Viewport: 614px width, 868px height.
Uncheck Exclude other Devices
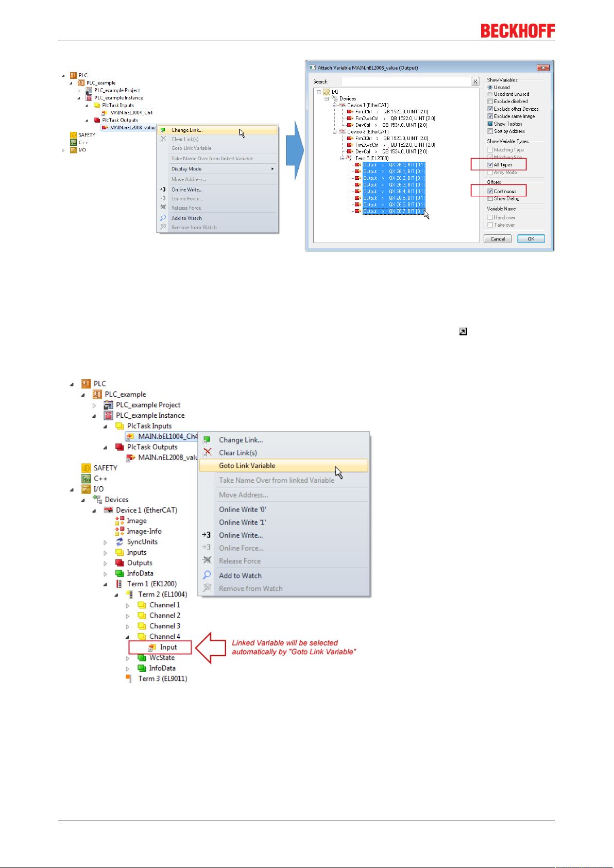coord(490,109)
